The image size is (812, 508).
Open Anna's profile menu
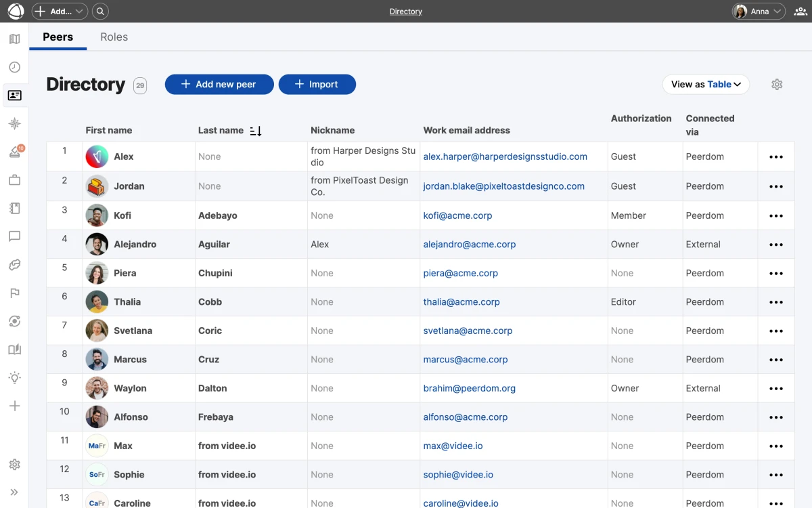tap(757, 11)
